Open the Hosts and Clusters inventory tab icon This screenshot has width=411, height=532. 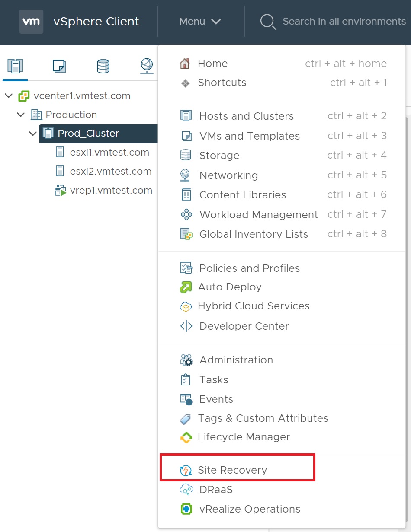[x=15, y=66]
